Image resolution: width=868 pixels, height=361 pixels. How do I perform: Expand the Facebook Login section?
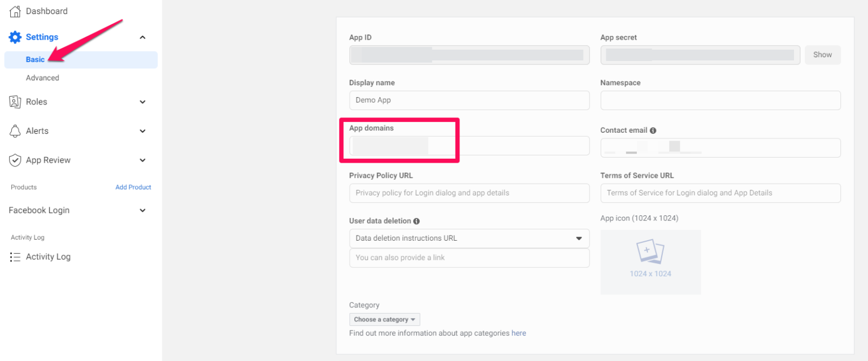(142, 210)
